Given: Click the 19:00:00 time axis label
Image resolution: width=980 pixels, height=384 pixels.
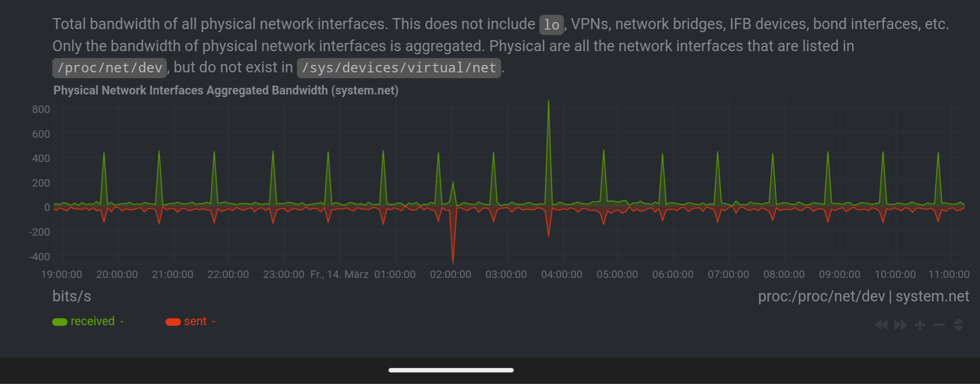Looking at the screenshot, I should click(61, 275).
